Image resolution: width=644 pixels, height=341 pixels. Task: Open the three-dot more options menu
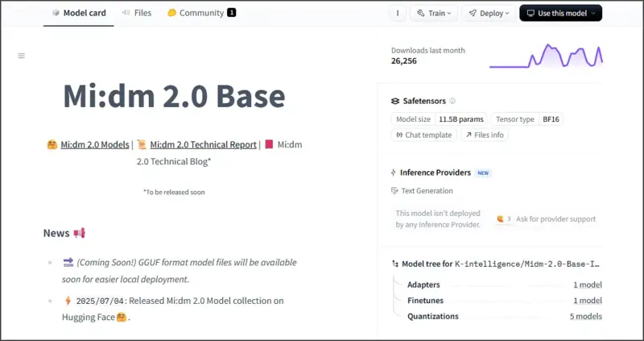tap(398, 13)
